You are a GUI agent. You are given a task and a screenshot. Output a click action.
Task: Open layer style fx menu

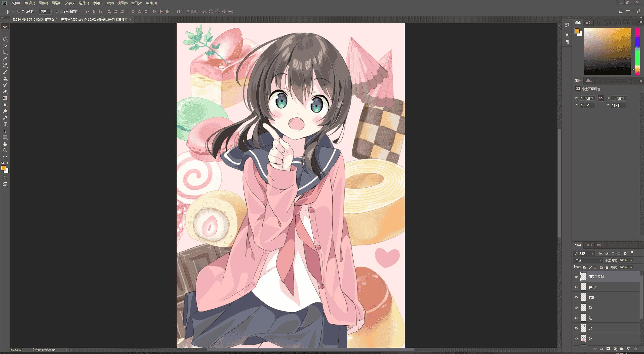[x=601, y=349]
